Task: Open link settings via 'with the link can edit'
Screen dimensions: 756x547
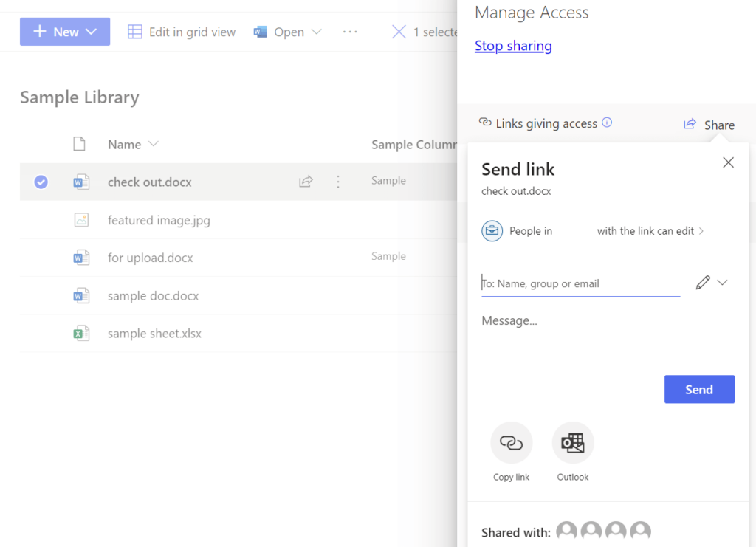Action: tap(650, 231)
